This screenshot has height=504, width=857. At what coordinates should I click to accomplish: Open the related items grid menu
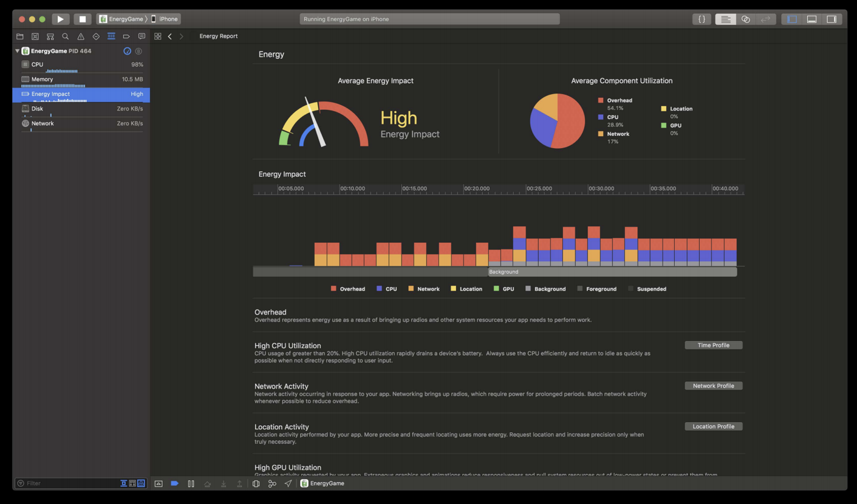[158, 36]
